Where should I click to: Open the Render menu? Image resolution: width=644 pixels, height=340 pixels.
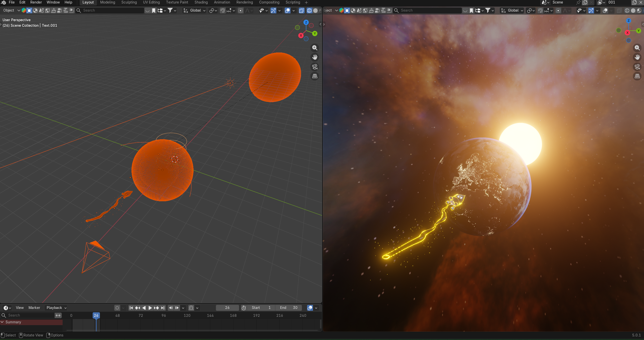click(36, 2)
